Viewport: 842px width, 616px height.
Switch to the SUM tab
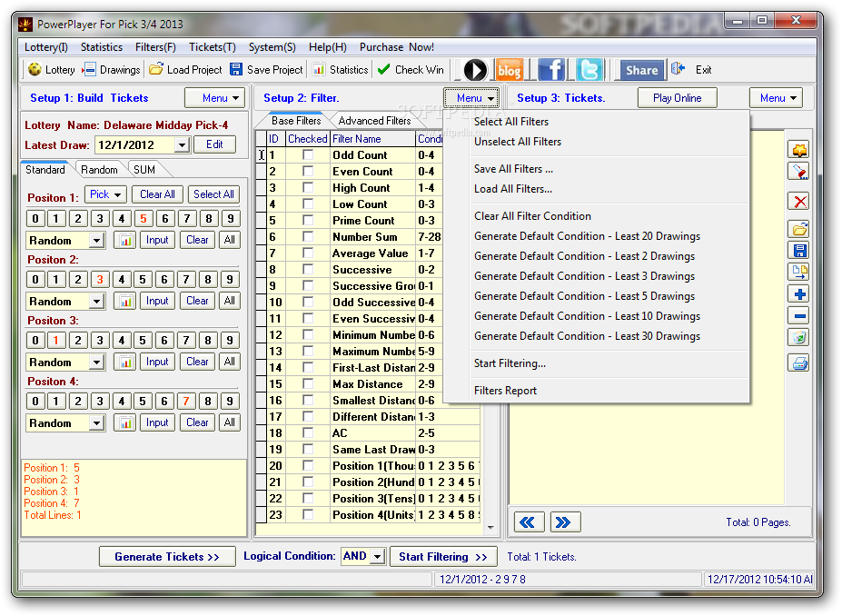pos(144,170)
